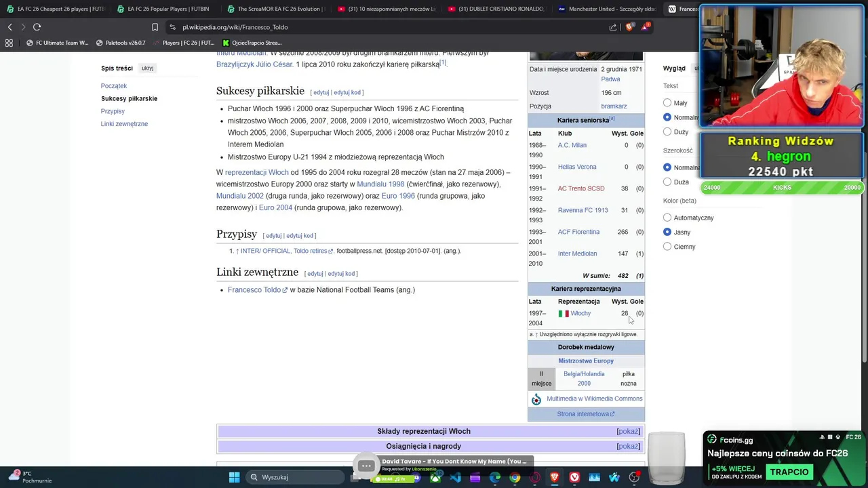Open Paletools v26.0.7 bookmark
The image size is (868, 488).
coord(121,43)
